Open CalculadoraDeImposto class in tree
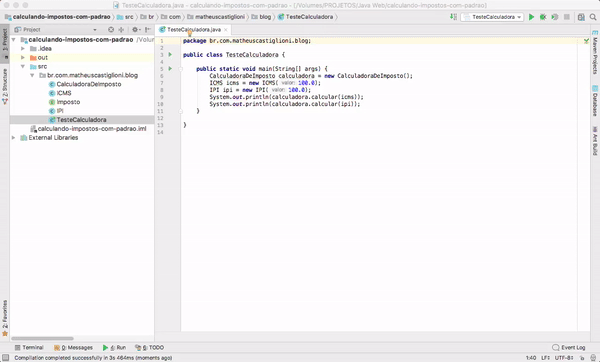The width and height of the screenshot is (600, 362). tap(85, 84)
